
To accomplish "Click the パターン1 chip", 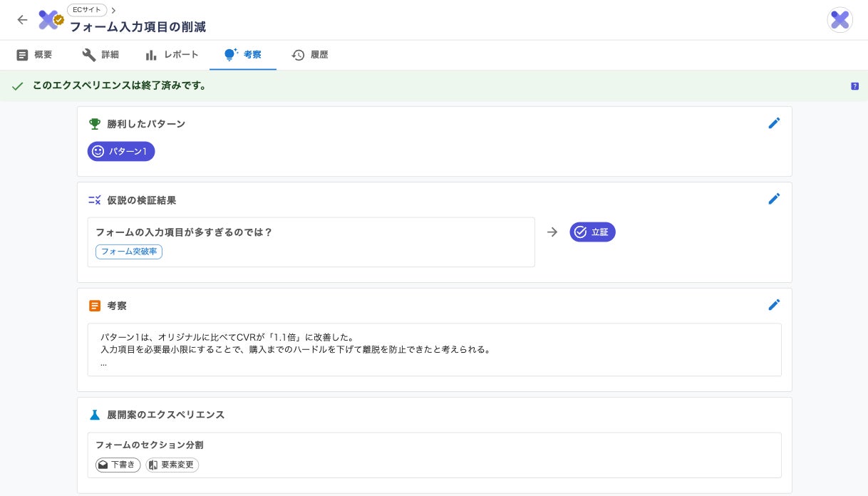I will (x=121, y=152).
